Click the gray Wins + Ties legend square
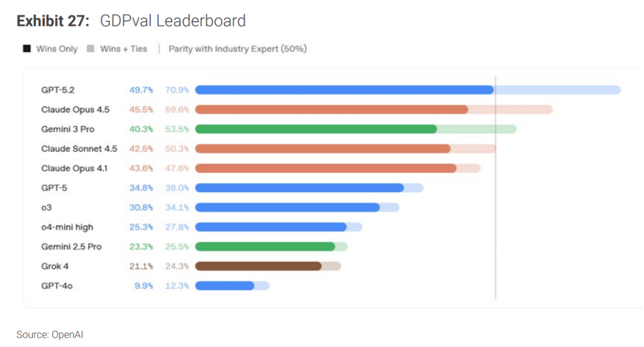The width and height of the screenshot is (644, 347). pos(90,49)
